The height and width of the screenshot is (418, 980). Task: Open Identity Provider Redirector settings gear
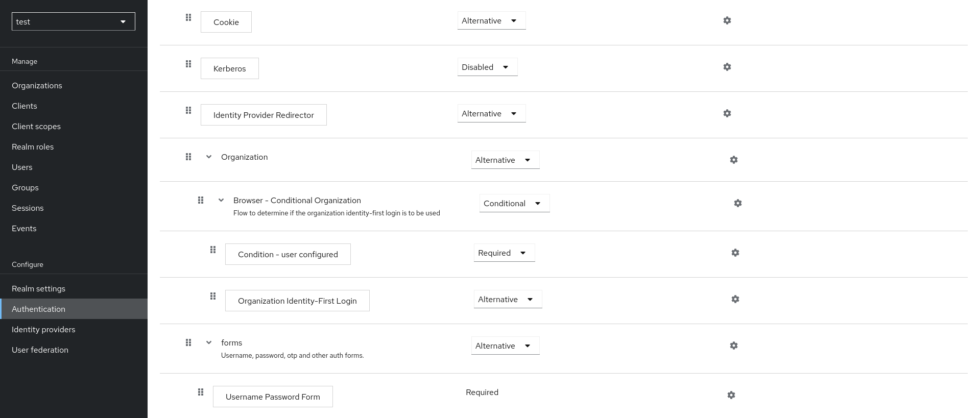coord(727,113)
